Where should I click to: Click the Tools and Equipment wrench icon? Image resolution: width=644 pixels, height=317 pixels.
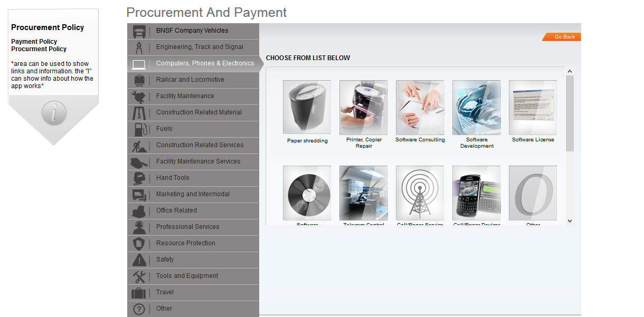pyautogui.click(x=139, y=276)
